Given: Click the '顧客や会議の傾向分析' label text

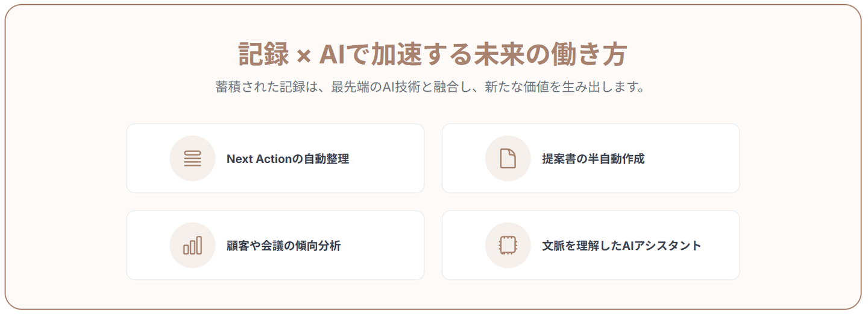Looking at the screenshot, I should pyautogui.click(x=283, y=246).
